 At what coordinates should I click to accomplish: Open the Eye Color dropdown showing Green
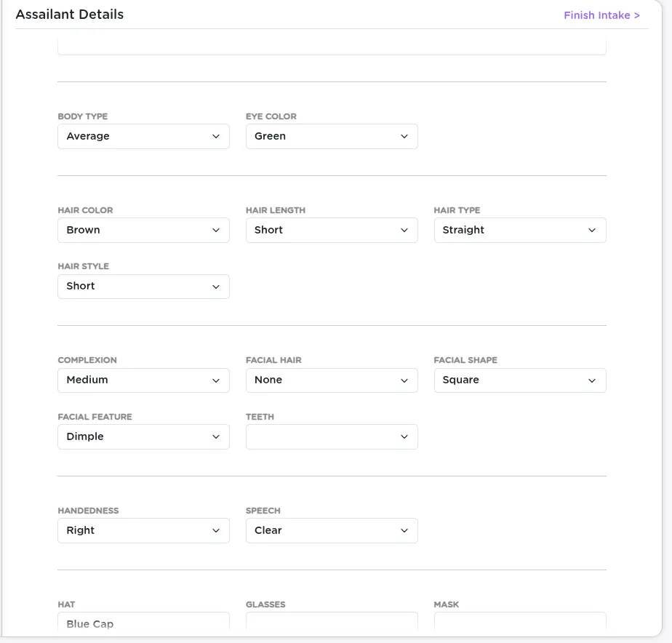point(332,136)
